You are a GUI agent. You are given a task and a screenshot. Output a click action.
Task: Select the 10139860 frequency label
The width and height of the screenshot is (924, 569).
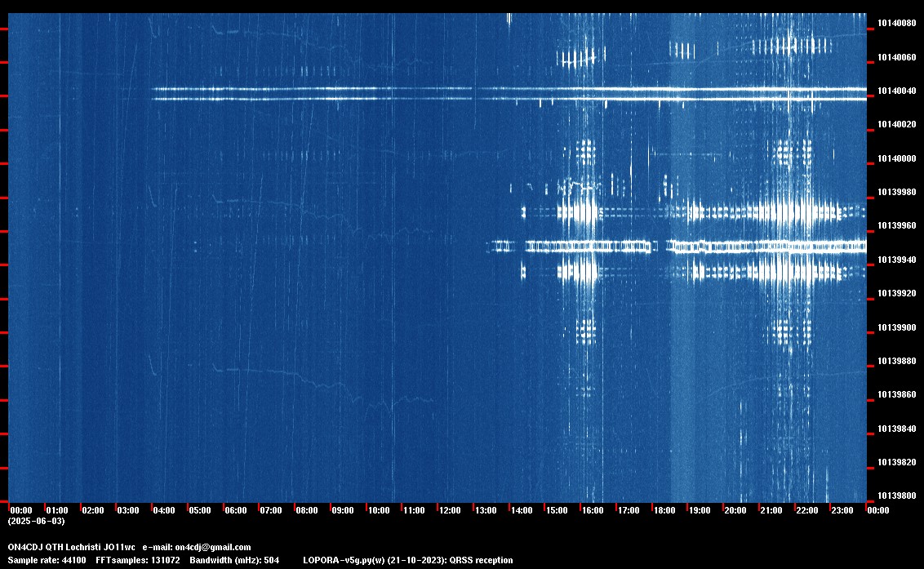(897, 394)
